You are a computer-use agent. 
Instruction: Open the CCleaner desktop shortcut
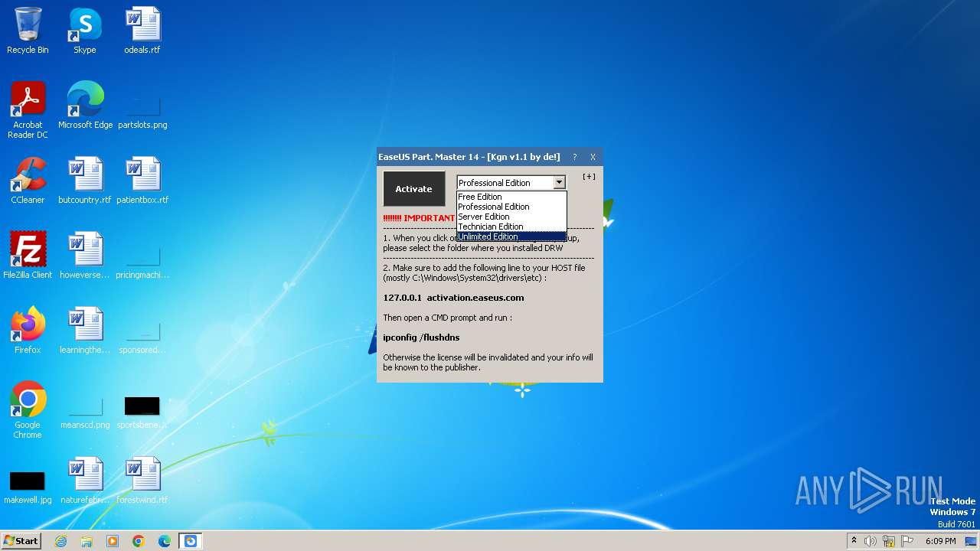pos(28,181)
